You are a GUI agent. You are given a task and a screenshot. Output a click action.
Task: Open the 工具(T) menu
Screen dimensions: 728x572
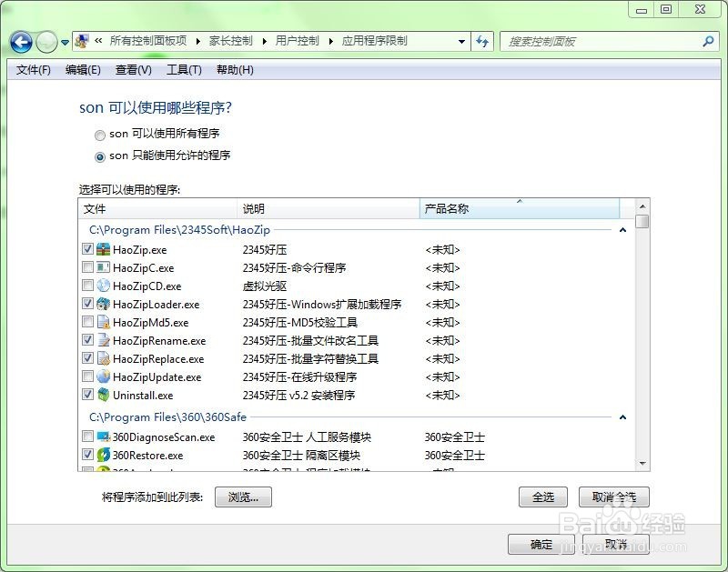click(185, 70)
